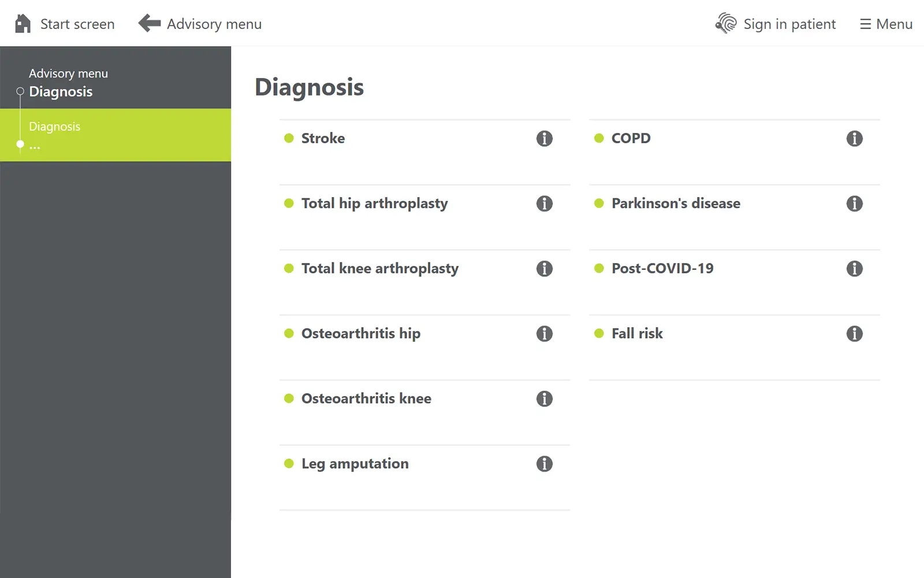This screenshot has width=924, height=578.
Task: Open the Leg amputation info icon
Action: 544,464
